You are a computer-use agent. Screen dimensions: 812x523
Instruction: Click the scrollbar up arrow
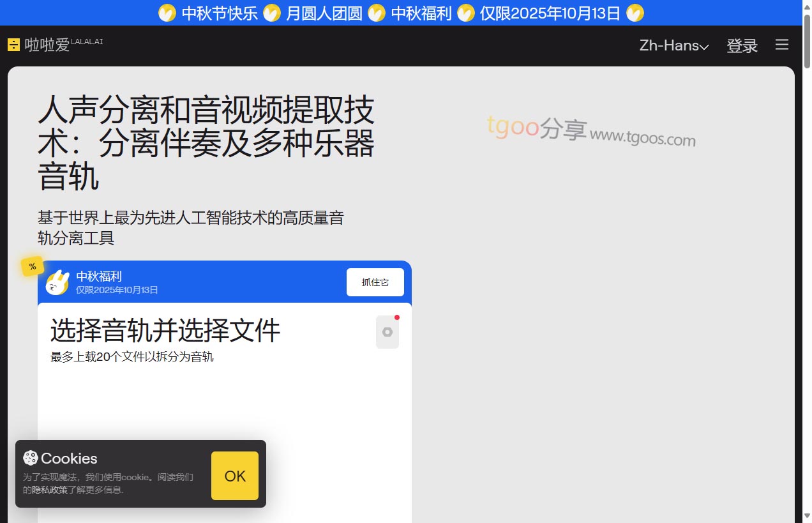[807, 5]
